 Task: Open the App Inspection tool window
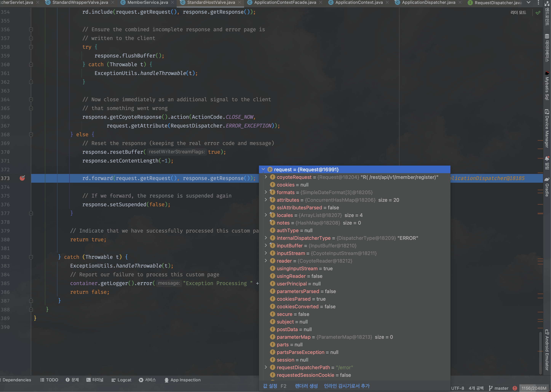(x=183, y=380)
